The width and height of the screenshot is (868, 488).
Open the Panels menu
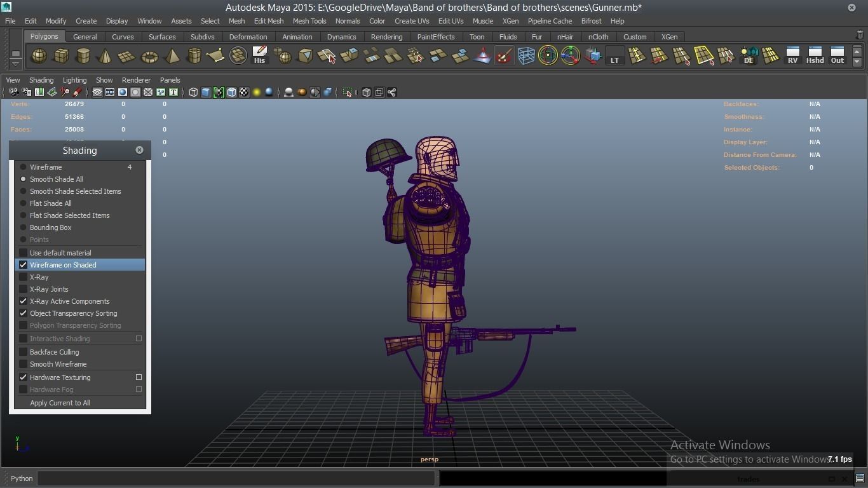pyautogui.click(x=170, y=80)
